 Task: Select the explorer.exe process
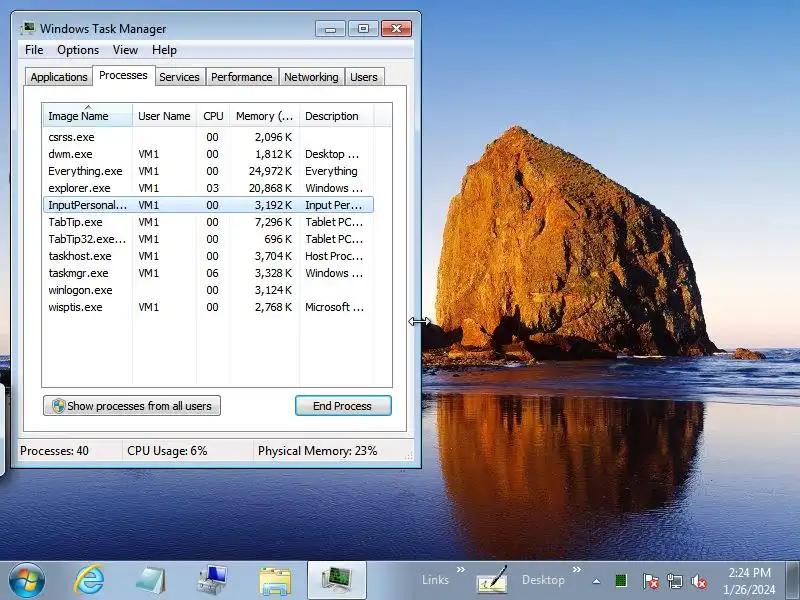coord(208,188)
